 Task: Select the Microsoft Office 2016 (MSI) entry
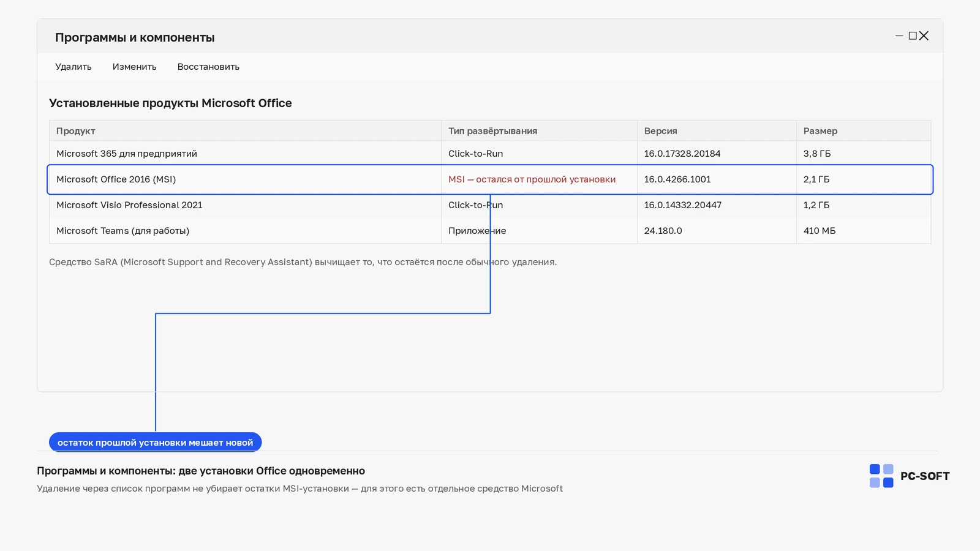[x=490, y=179]
